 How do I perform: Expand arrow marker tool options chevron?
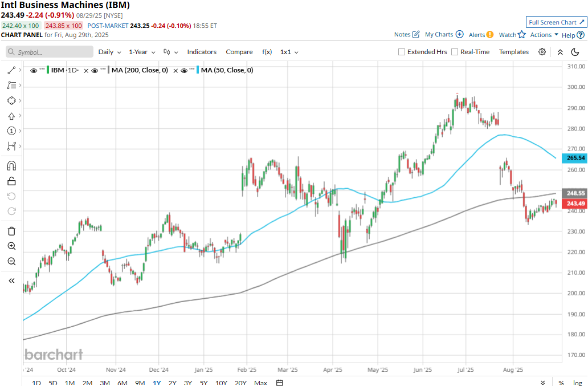pos(20,116)
